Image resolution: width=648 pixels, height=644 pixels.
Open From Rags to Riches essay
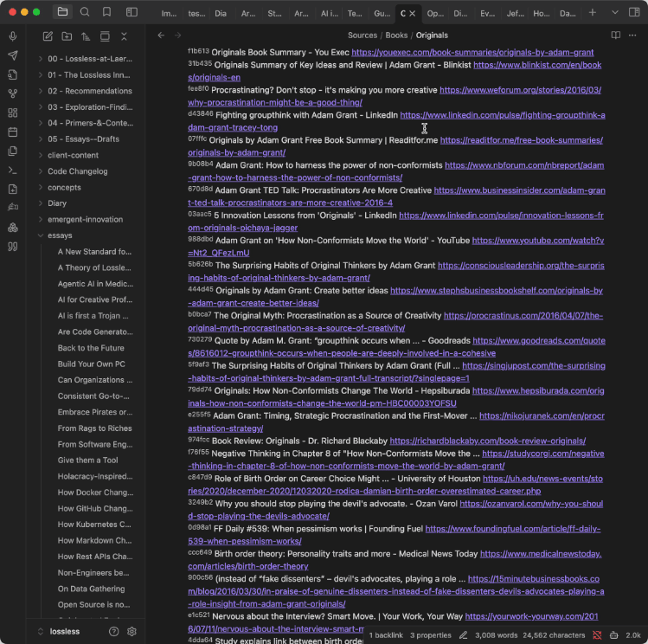pyautogui.click(x=94, y=428)
